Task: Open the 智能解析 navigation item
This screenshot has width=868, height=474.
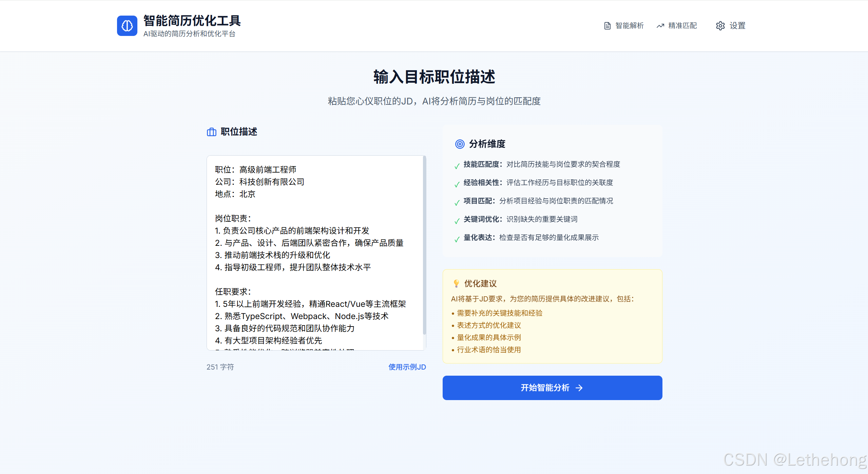Action: coord(629,26)
